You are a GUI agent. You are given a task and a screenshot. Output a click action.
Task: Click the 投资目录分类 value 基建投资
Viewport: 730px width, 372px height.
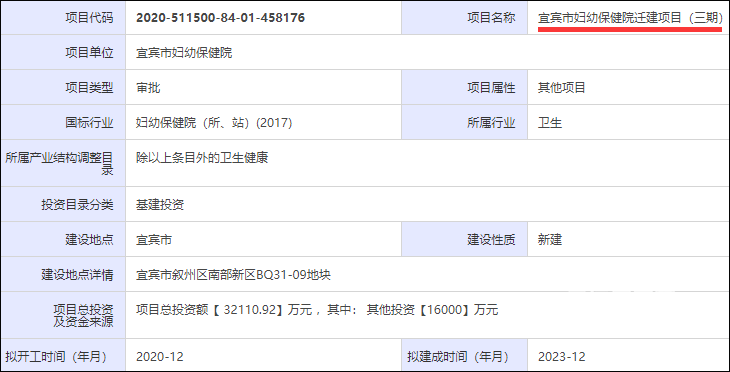(160, 204)
